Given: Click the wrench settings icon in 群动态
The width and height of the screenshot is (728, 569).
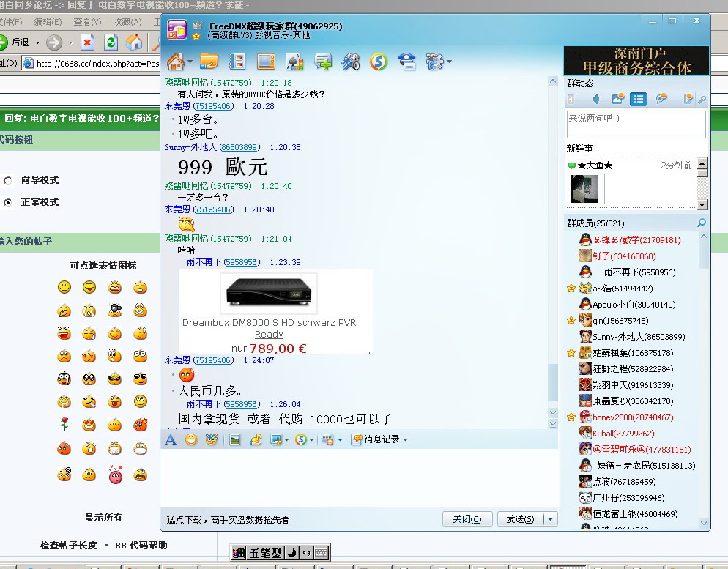Looking at the screenshot, I should pos(702,100).
